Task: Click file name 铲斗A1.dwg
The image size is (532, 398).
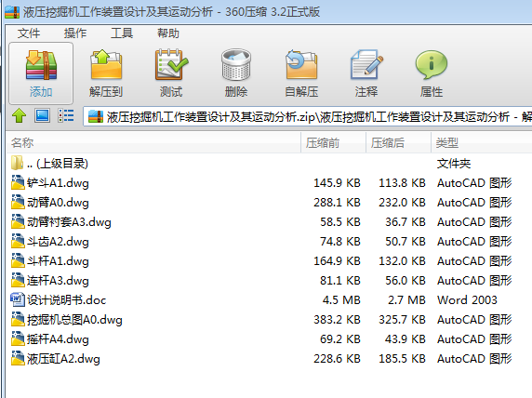Action: tap(58, 183)
